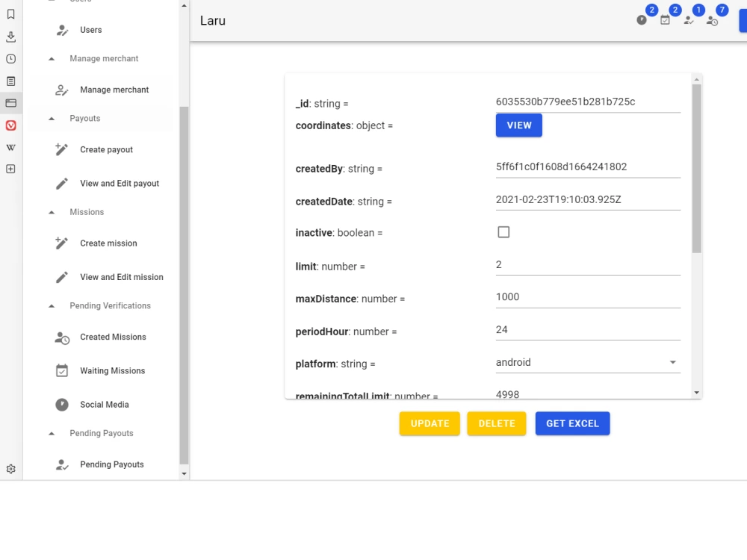
Task: Toggle the inactive boolean checkbox
Action: (503, 232)
